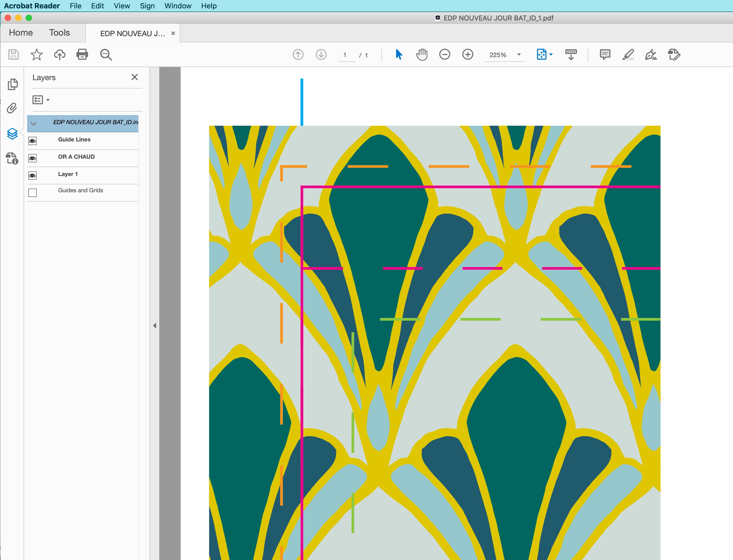The image size is (733, 560).
Task: Open the Layers panel options dropdown
Action: [x=41, y=100]
